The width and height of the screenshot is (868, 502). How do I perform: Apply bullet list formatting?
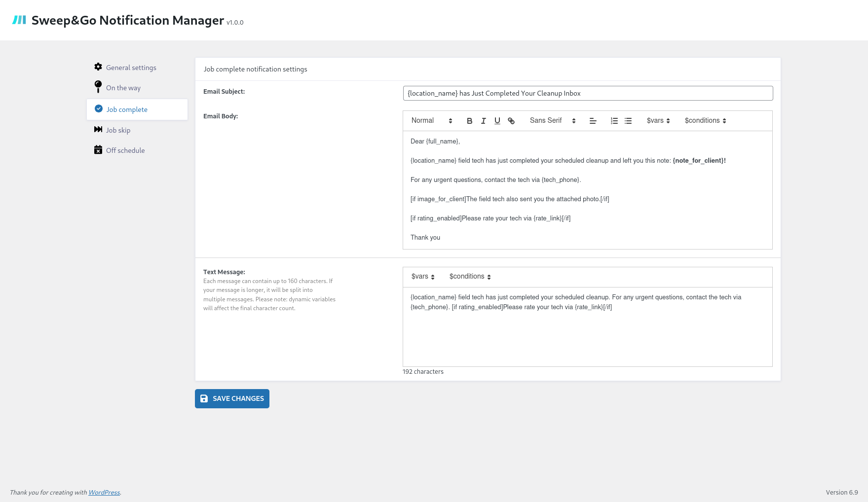point(628,121)
